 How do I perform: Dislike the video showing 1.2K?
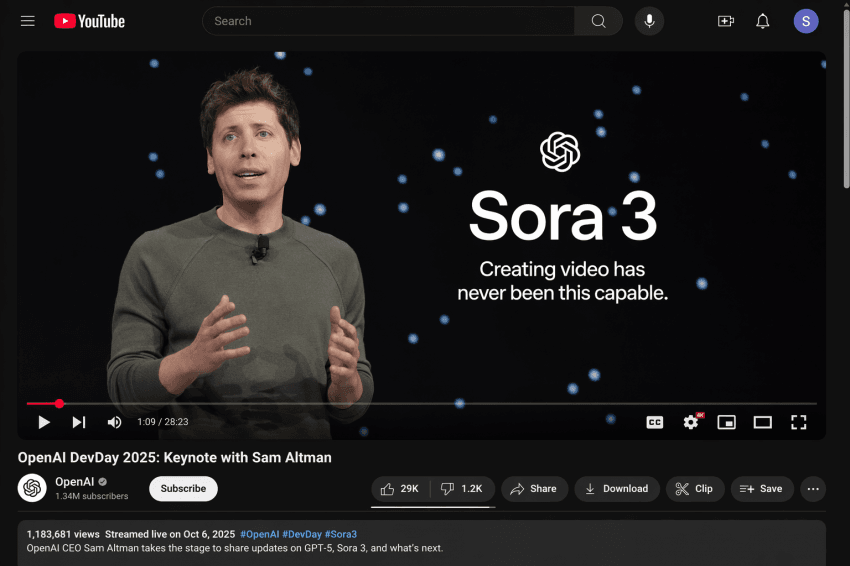(462, 489)
